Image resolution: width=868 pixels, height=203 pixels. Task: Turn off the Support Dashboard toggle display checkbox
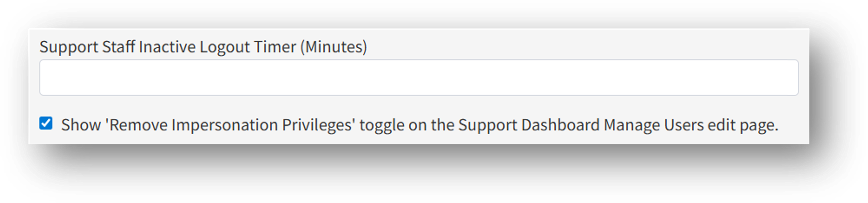[46, 123]
